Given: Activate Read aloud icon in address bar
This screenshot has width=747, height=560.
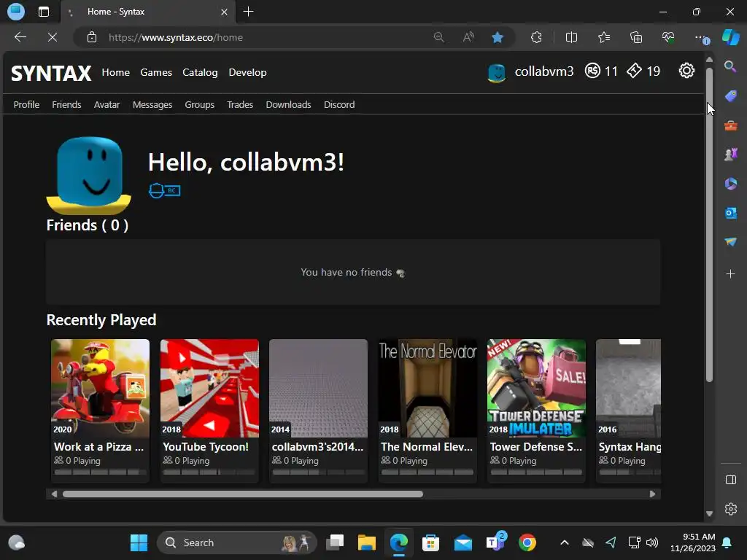Looking at the screenshot, I should (469, 37).
